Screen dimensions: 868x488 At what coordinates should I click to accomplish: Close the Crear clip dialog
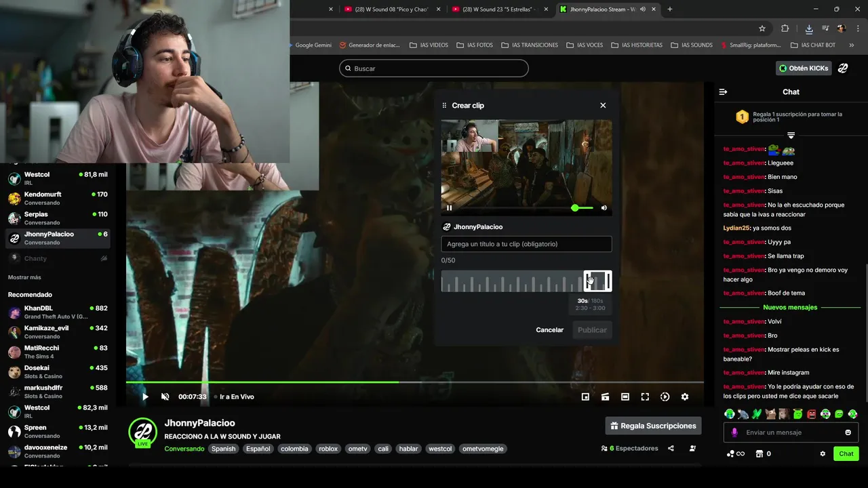[x=603, y=105]
